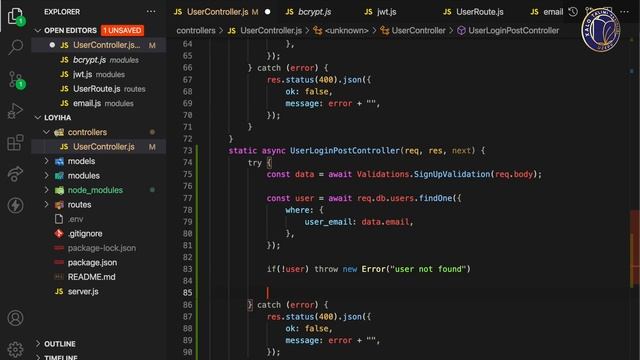This screenshot has height=360, width=640.
Task: Open the Thunder Client lightning icon
Action: [x=16, y=205]
